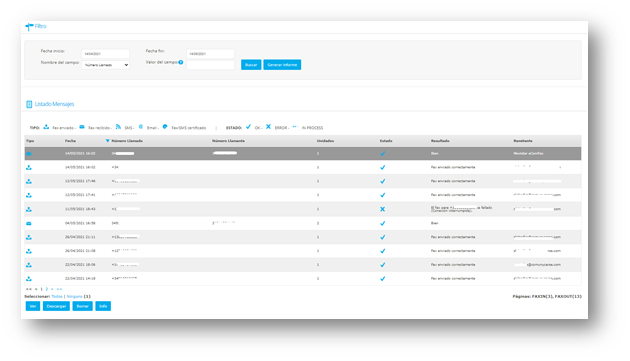Image resolution: width=630 pixels, height=361 pixels.
Task: Click the date cell 12/05/2021 17:46
Action: (x=80, y=181)
